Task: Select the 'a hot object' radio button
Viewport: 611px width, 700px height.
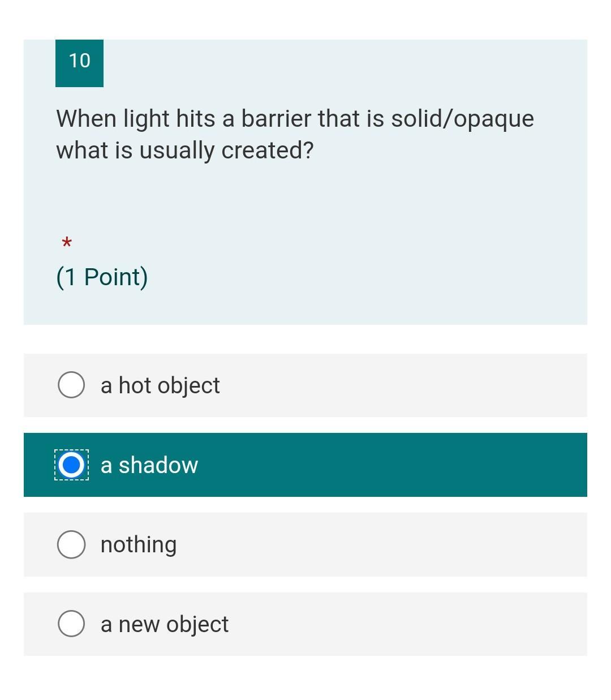Action: tap(71, 385)
